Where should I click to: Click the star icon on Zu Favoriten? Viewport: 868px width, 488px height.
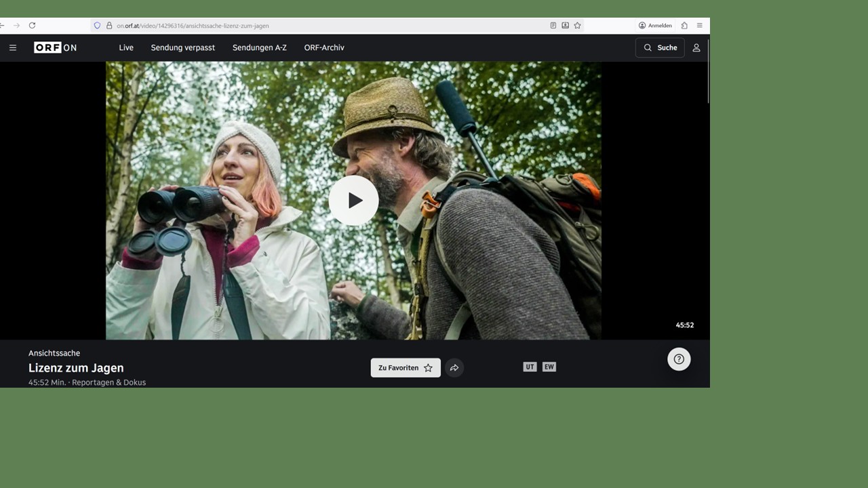(x=428, y=367)
